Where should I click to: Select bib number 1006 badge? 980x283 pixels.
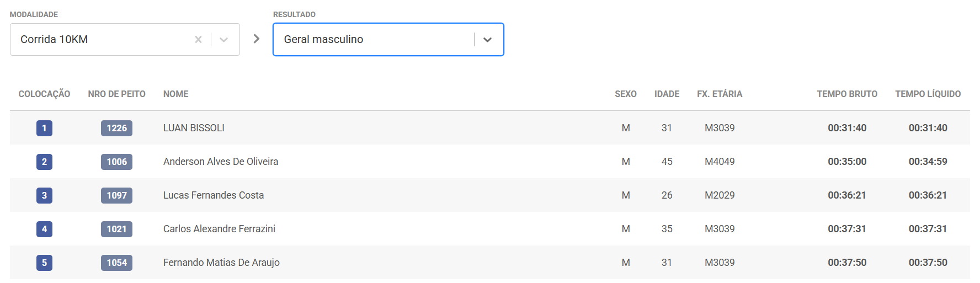[116, 162]
